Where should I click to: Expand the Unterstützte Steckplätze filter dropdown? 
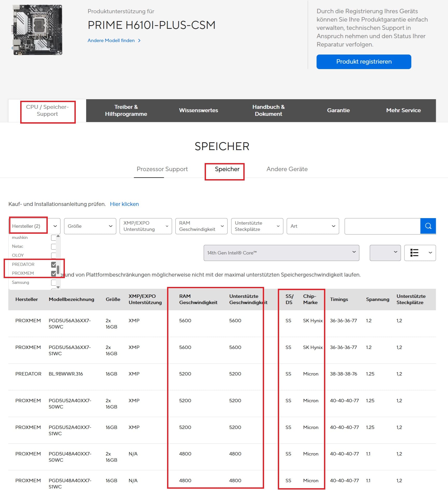(x=257, y=226)
